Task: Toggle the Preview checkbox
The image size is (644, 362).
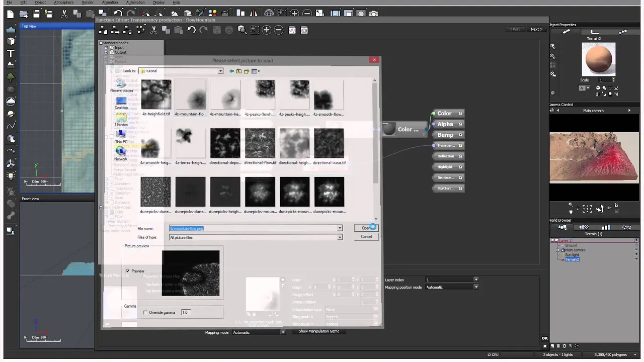Action: tap(127, 271)
